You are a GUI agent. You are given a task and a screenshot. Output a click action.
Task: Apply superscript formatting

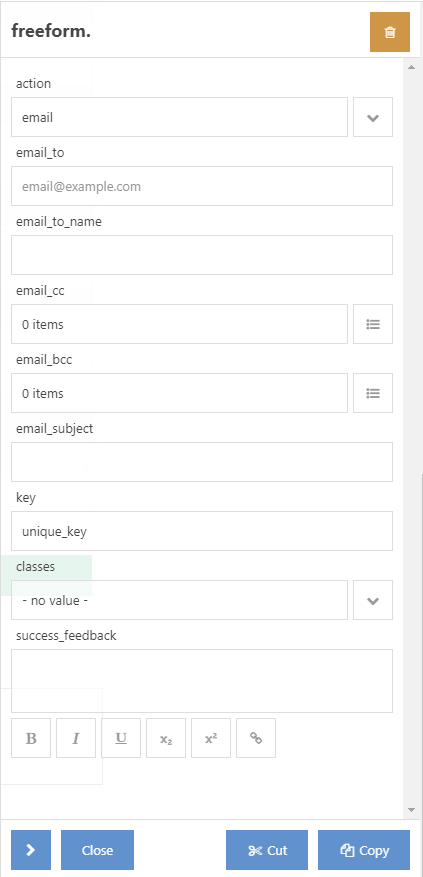pyautogui.click(x=211, y=738)
